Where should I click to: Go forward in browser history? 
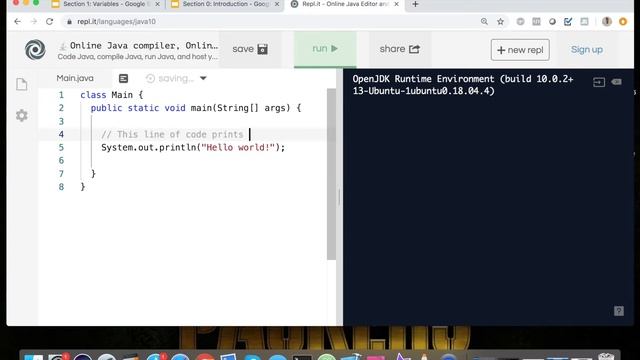pos(33,22)
